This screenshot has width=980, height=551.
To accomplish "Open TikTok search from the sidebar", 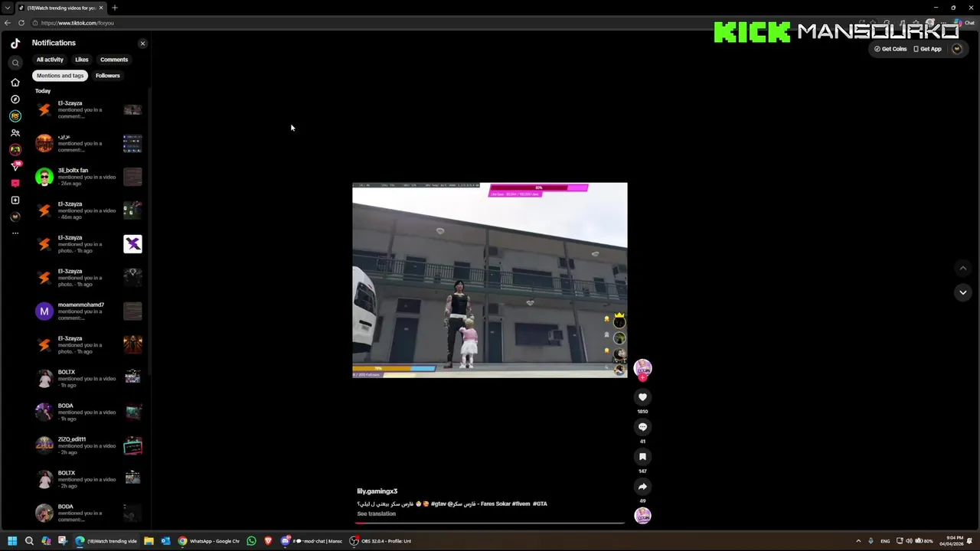I will [x=15, y=63].
